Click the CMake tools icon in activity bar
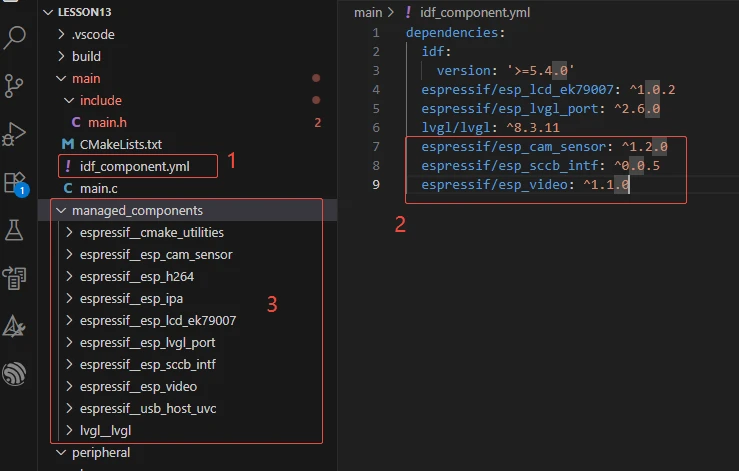739x471 pixels. point(16,326)
